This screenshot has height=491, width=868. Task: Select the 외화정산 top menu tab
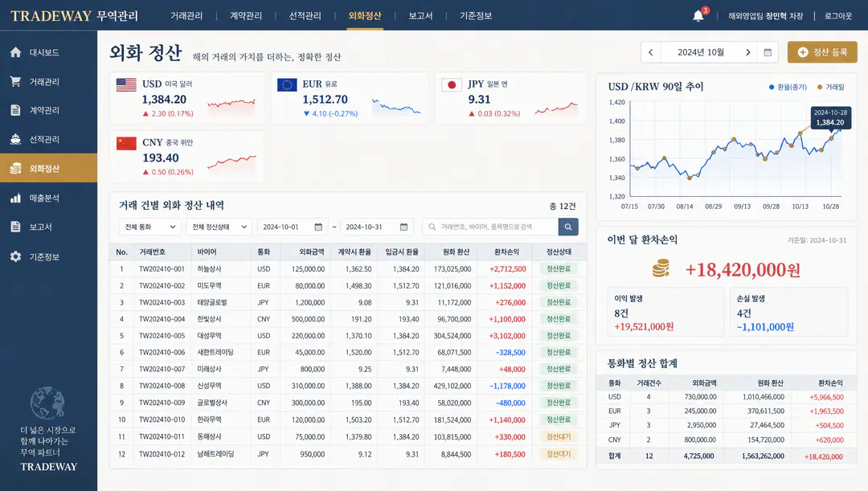click(x=365, y=15)
